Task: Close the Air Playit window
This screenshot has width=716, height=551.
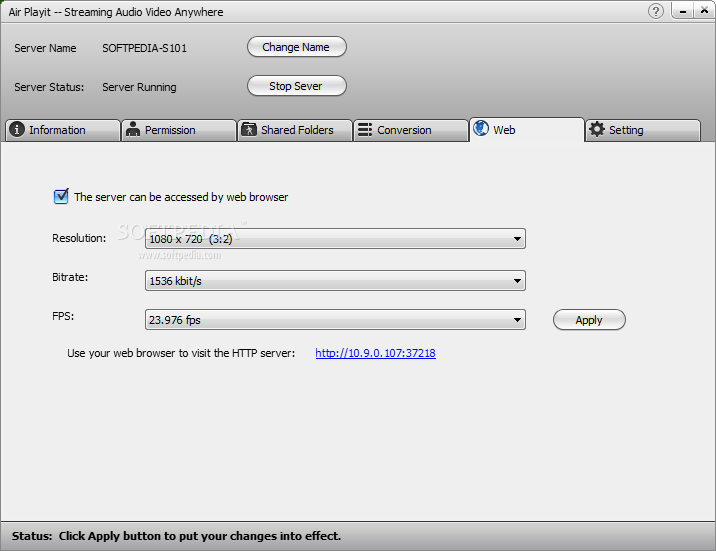Action: [x=704, y=11]
